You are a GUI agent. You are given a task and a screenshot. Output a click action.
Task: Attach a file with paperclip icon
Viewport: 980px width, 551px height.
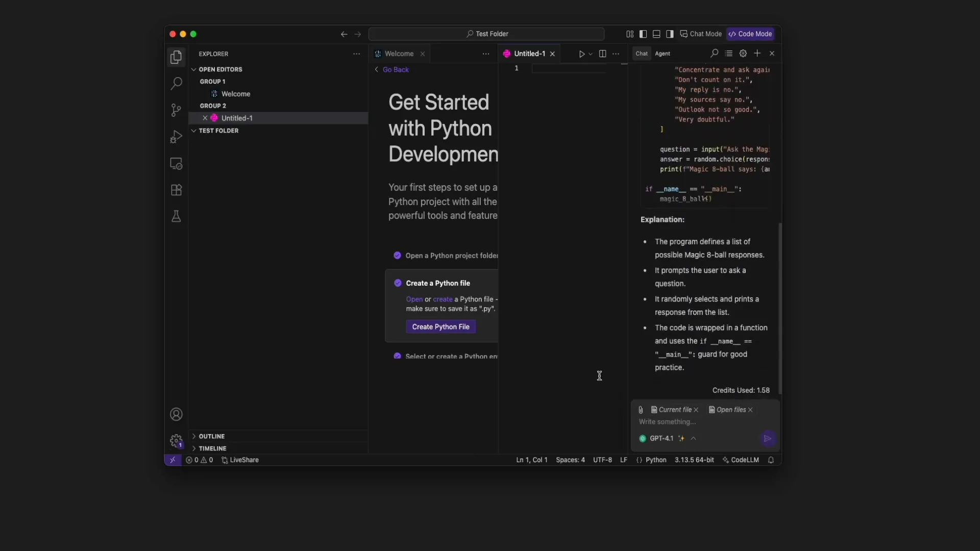click(641, 410)
